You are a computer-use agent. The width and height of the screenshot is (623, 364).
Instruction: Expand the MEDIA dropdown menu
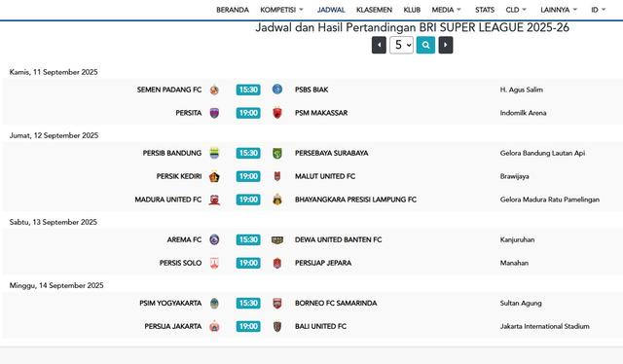click(x=447, y=10)
